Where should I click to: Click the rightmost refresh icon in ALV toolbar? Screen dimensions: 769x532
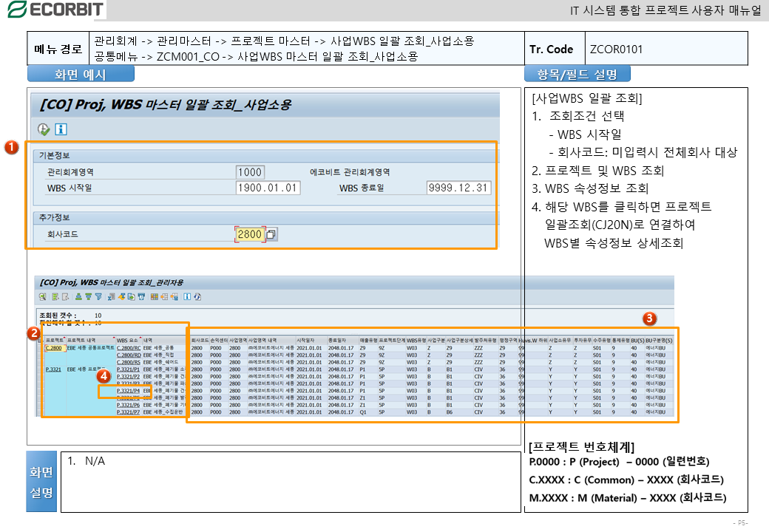(197, 296)
